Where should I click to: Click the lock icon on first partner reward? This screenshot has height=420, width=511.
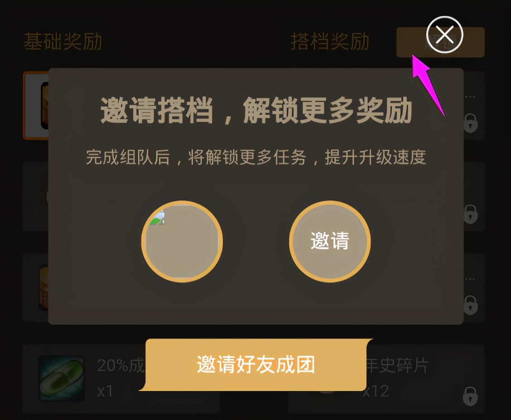coord(470,123)
